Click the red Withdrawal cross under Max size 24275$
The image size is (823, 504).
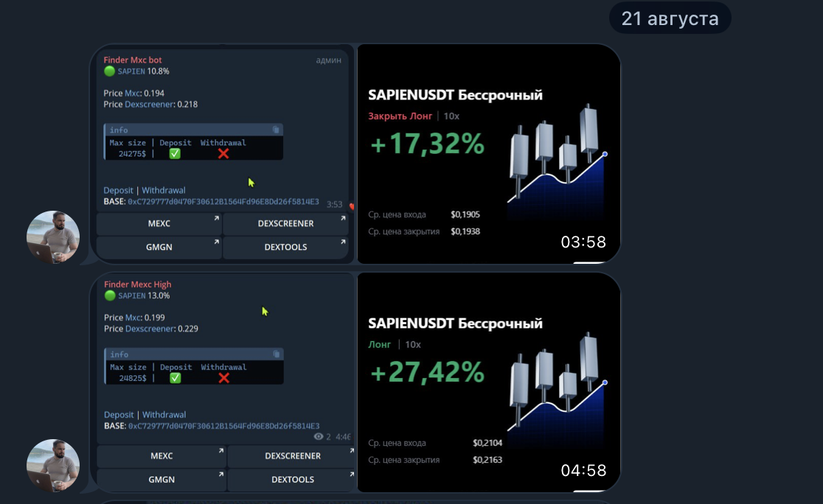[x=223, y=153]
